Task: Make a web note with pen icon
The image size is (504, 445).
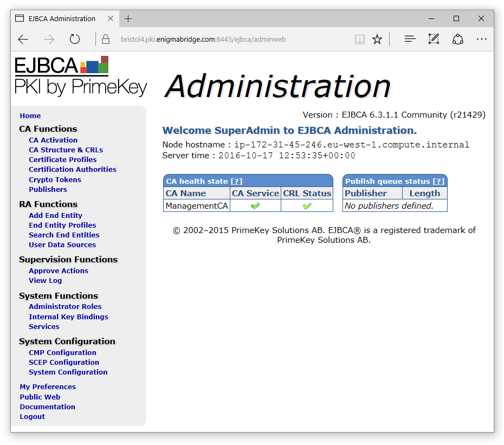Action: click(434, 39)
